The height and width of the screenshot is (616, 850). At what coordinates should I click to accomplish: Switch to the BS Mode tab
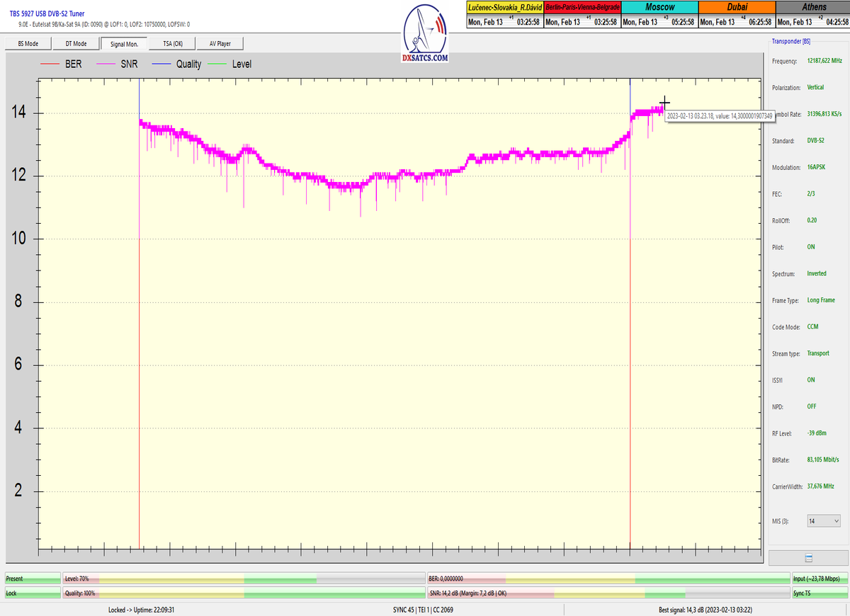[27, 44]
